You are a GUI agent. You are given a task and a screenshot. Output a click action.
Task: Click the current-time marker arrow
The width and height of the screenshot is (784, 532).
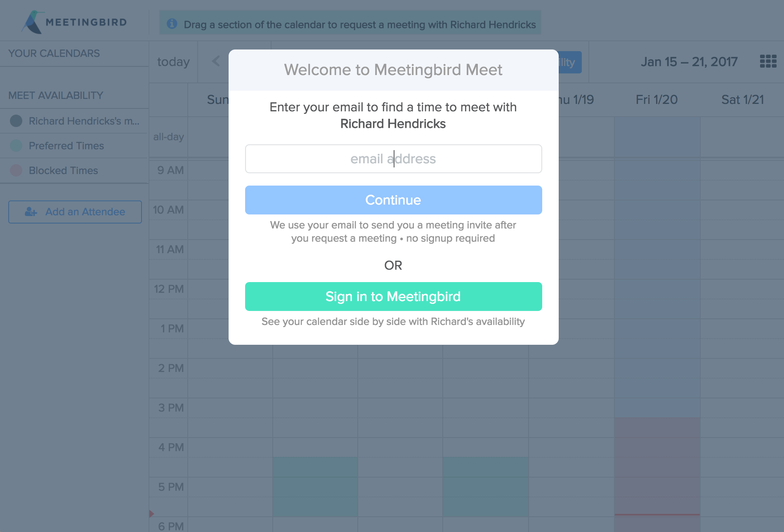pos(151,513)
